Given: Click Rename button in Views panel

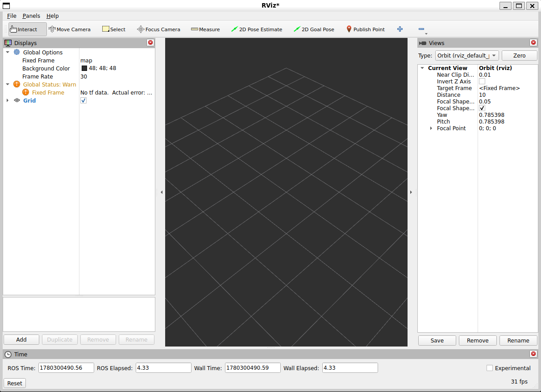Looking at the screenshot, I should 518,340.
